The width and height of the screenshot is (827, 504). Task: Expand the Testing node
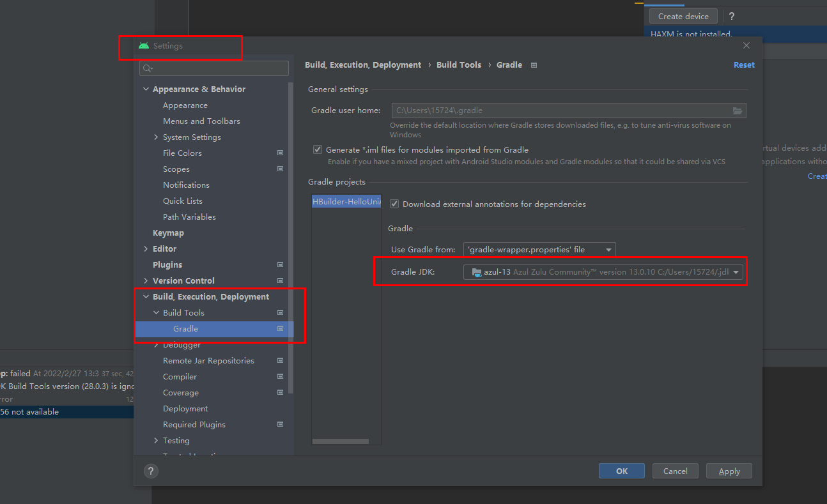[157, 441]
